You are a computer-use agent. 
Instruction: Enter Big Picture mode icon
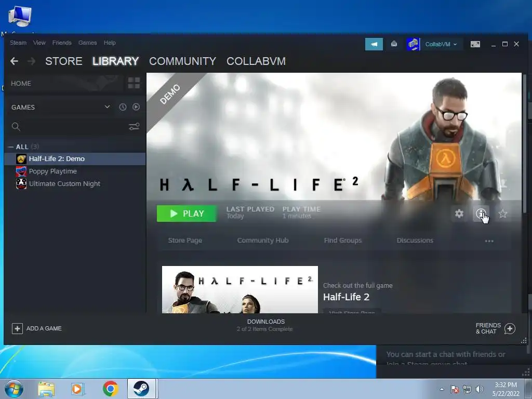point(475,44)
